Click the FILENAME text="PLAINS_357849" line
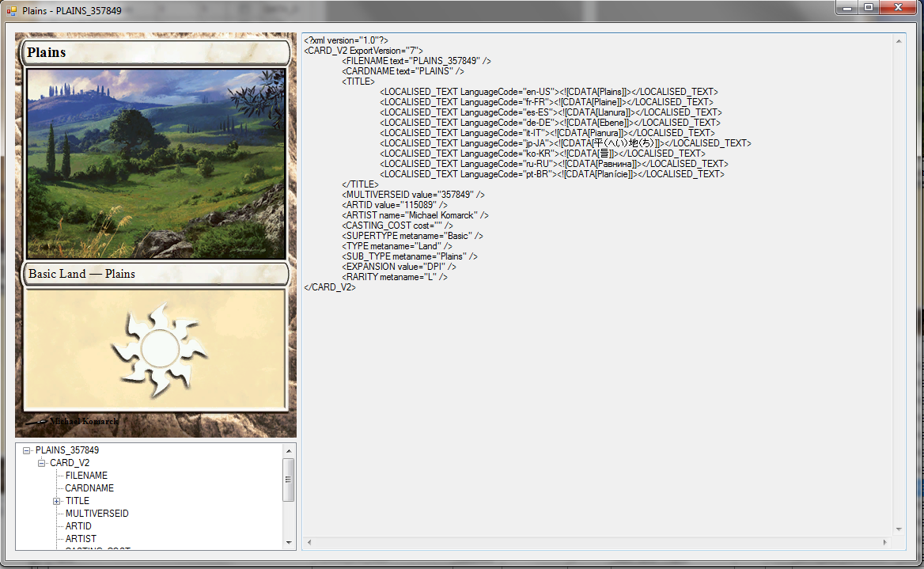The image size is (924, 569). pos(416,61)
